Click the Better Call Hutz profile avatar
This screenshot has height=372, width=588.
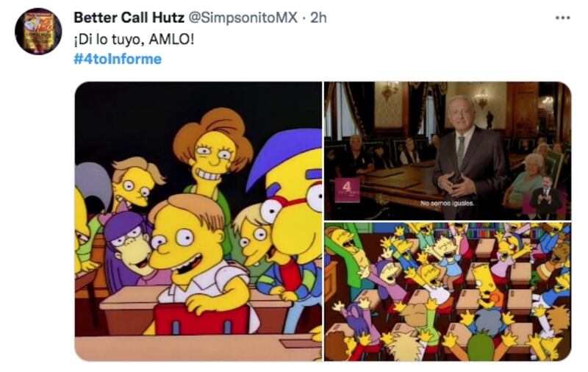tap(38, 31)
